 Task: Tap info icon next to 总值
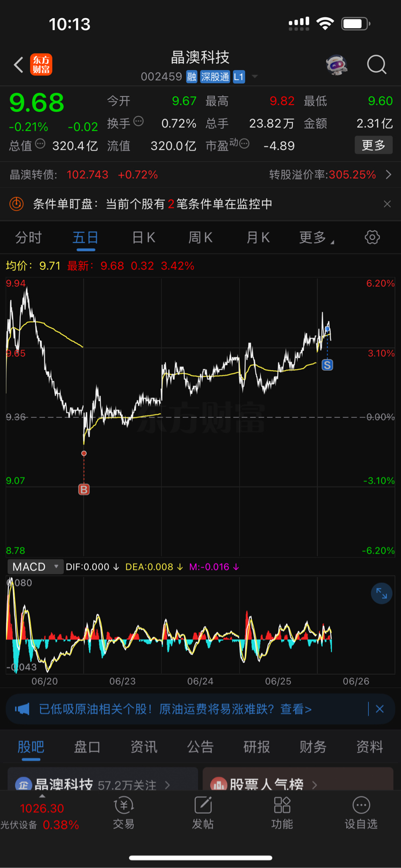(40, 144)
